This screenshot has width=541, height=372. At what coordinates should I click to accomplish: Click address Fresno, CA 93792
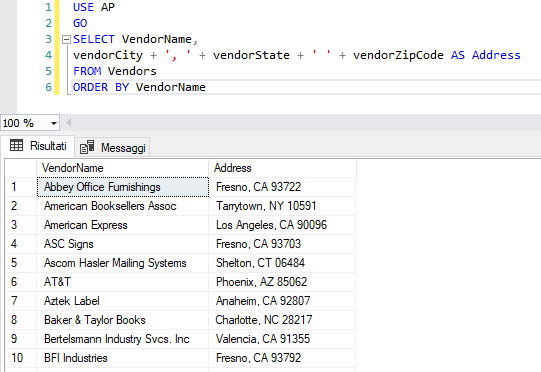[x=282, y=358]
